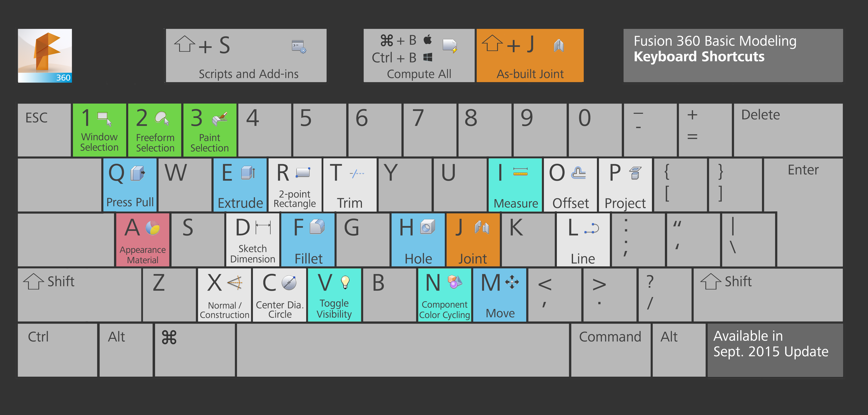This screenshot has width=868, height=415.
Task: Click the Hole icon on the H key
Action: pyautogui.click(x=428, y=227)
